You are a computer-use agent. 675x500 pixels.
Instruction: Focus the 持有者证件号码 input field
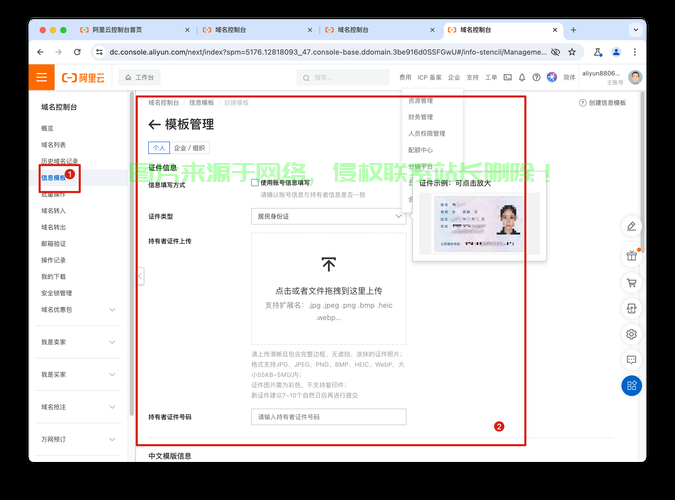pyautogui.click(x=329, y=417)
